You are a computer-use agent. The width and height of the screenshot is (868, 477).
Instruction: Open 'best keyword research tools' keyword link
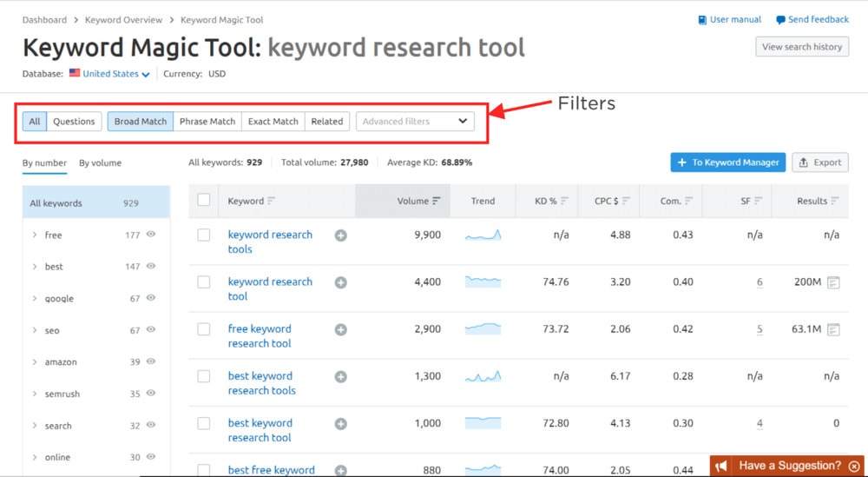(262, 383)
